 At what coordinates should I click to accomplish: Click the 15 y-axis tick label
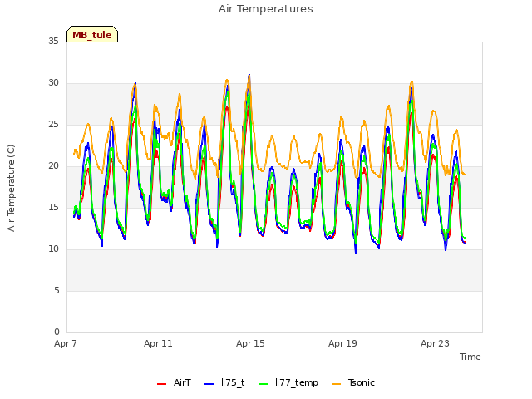pos(53,207)
